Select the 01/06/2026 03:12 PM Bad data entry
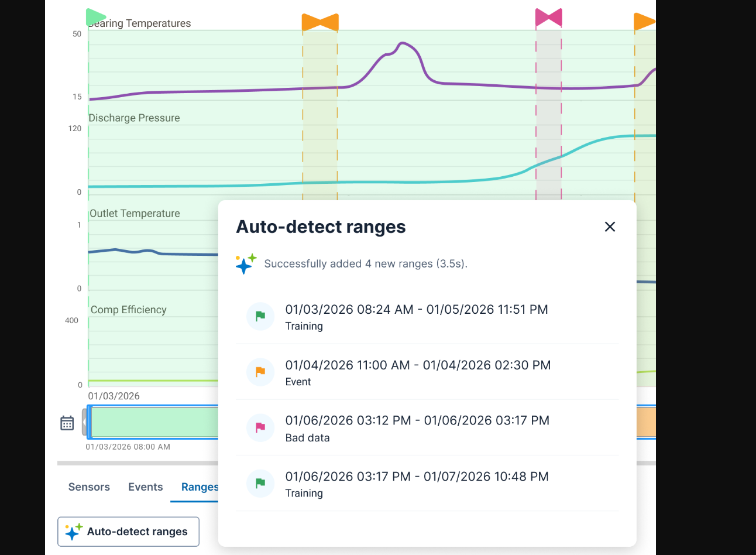This screenshot has width=756, height=555. tap(417, 428)
